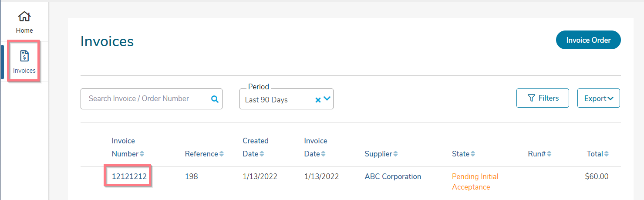The height and width of the screenshot is (200, 644).
Task: Open the Last 90 Days period selector
Action: [x=287, y=99]
